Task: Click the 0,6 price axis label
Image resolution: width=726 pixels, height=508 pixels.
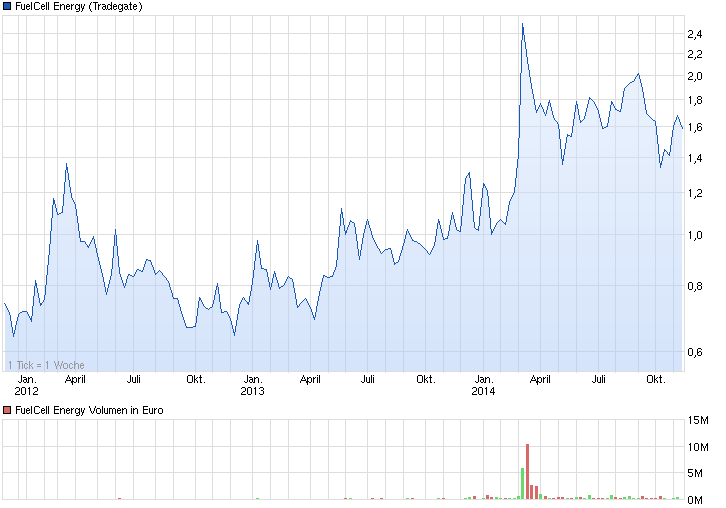Action: [695, 352]
